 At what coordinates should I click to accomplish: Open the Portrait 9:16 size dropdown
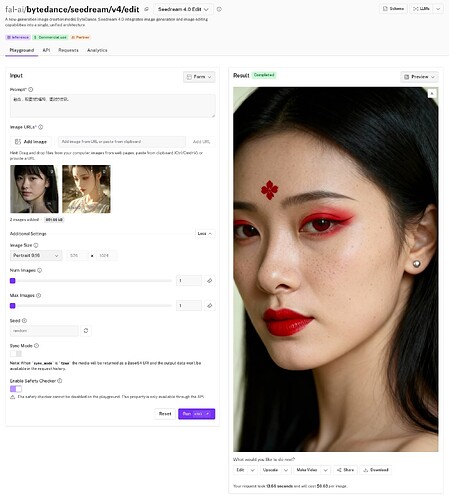36,256
